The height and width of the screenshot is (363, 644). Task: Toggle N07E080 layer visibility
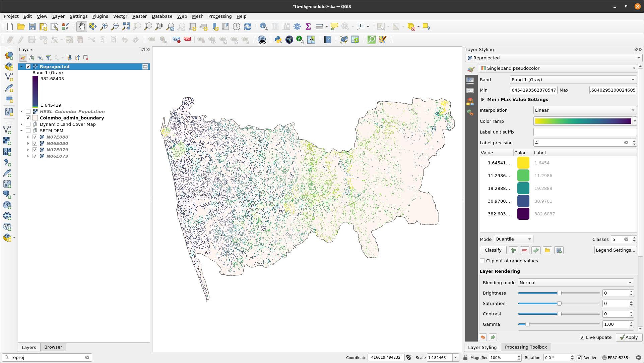[35, 137]
